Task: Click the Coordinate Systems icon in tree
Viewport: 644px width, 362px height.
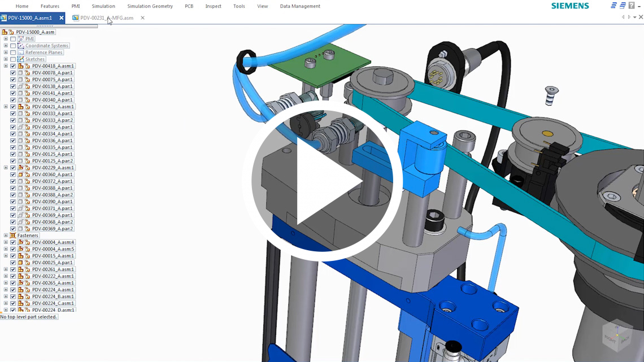Action: click(x=20, y=46)
